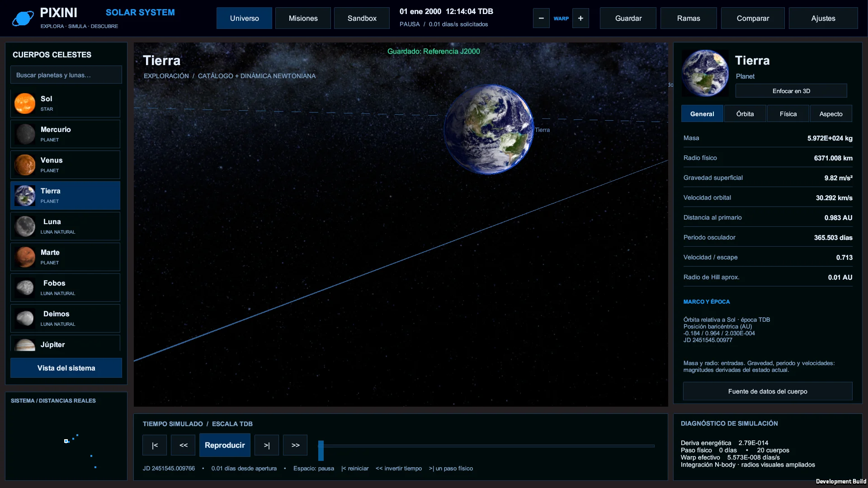868x488 pixels.
Task: Open Fuente de datos del cuerpo
Action: pos(768,391)
